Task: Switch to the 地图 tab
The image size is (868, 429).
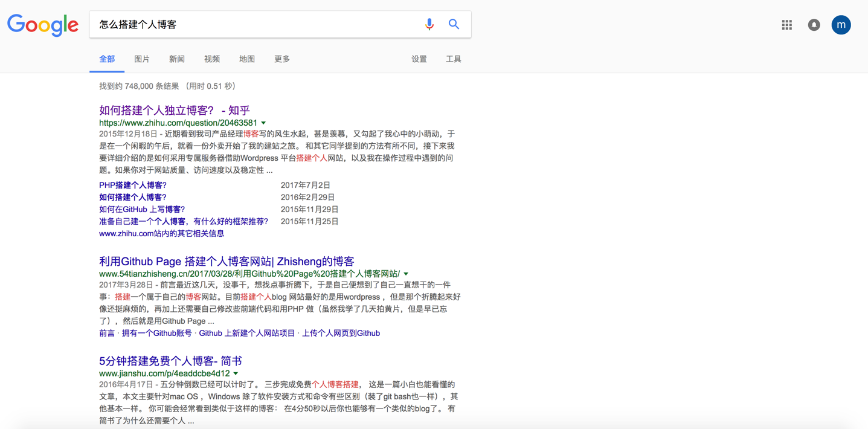Action: [x=247, y=59]
